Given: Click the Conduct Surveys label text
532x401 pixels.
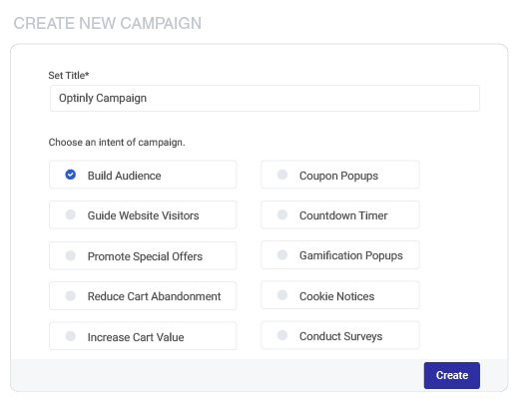Looking at the screenshot, I should [340, 336].
